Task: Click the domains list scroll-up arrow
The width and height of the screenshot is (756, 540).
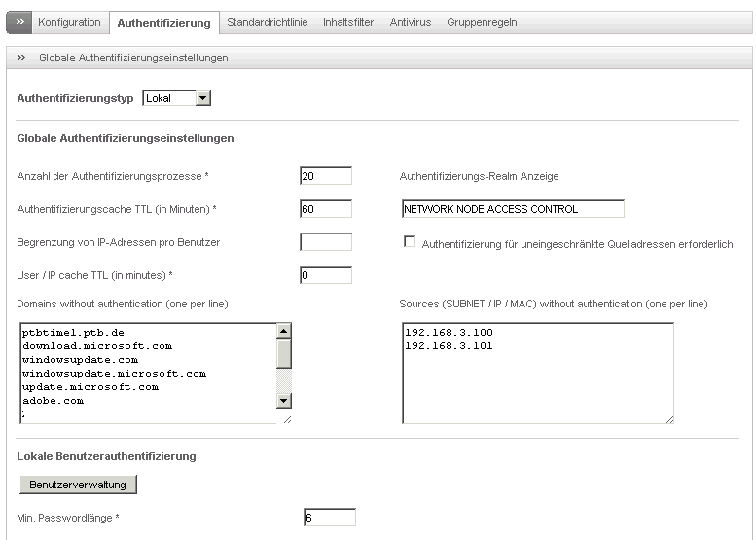Action: pyautogui.click(x=283, y=331)
